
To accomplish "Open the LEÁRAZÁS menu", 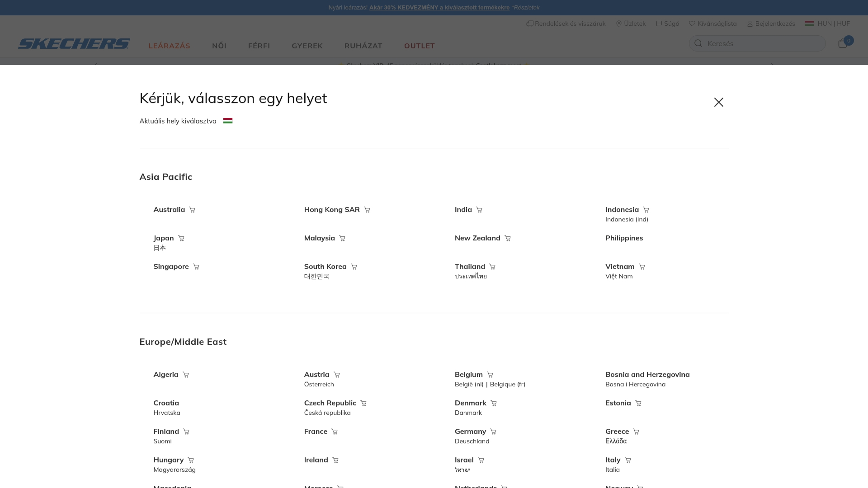I will pos(170,46).
